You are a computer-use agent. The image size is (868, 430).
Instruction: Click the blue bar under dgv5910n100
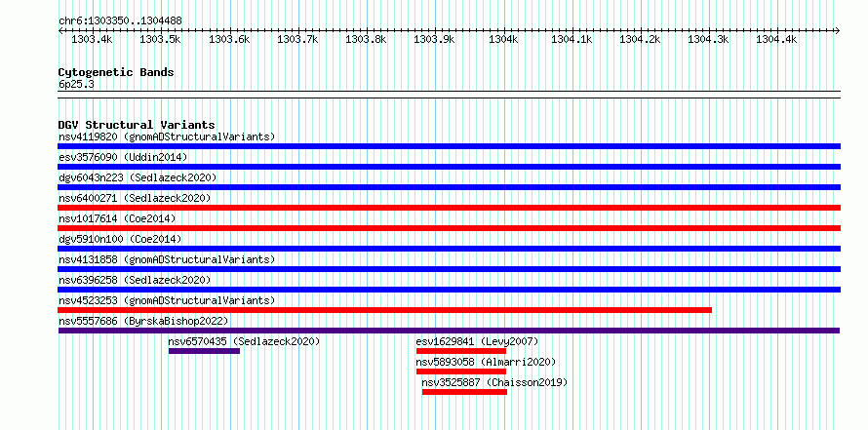(449, 249)
